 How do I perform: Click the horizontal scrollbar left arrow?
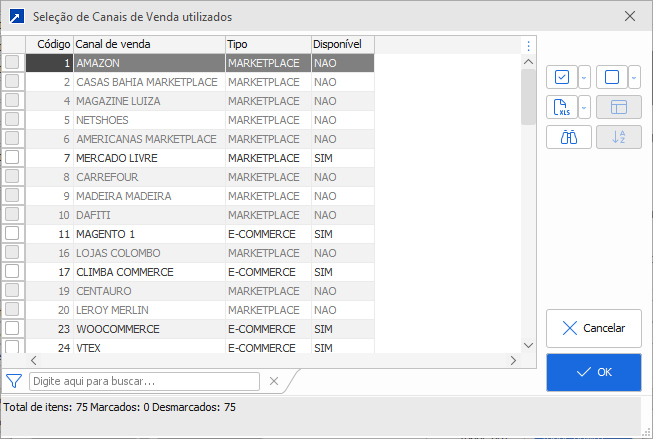tap(34, 360)
